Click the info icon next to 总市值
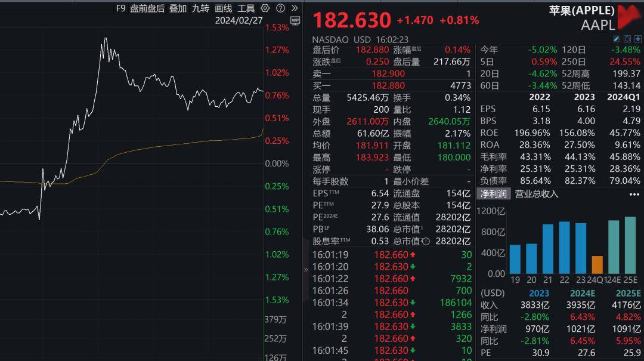This screenshot has width=644, height=361. pos(425,242)
